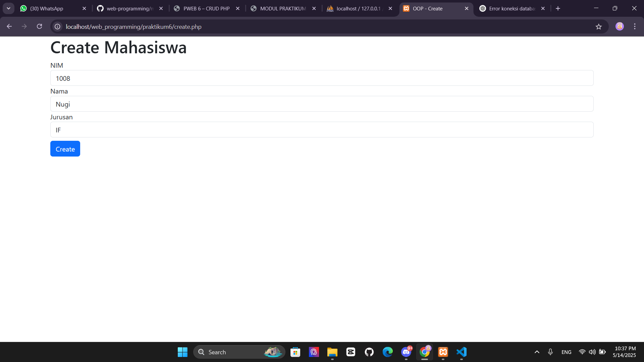The height and width of the screenshot is (362, 644).
Task: Open Microsoft Edge from the taskbar
Action: click(388, 352)
